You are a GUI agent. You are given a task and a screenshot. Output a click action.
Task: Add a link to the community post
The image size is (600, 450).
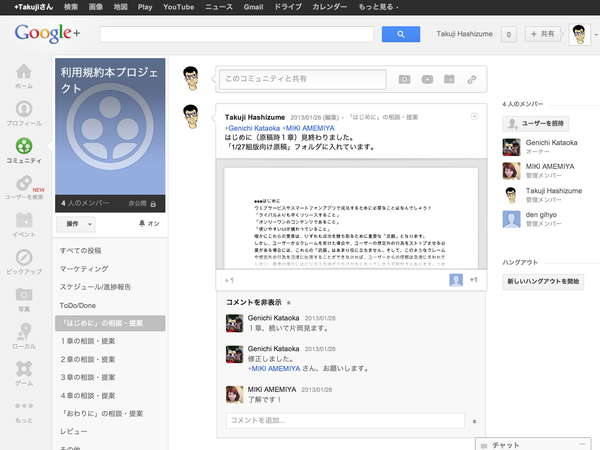pyautogui.click(x=472, y=79)
